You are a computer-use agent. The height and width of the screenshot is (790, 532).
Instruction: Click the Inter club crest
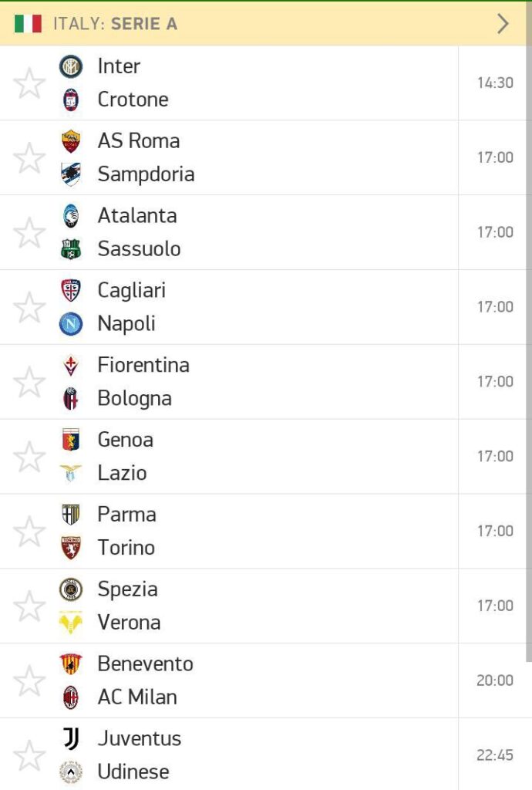tap(70, 66)
